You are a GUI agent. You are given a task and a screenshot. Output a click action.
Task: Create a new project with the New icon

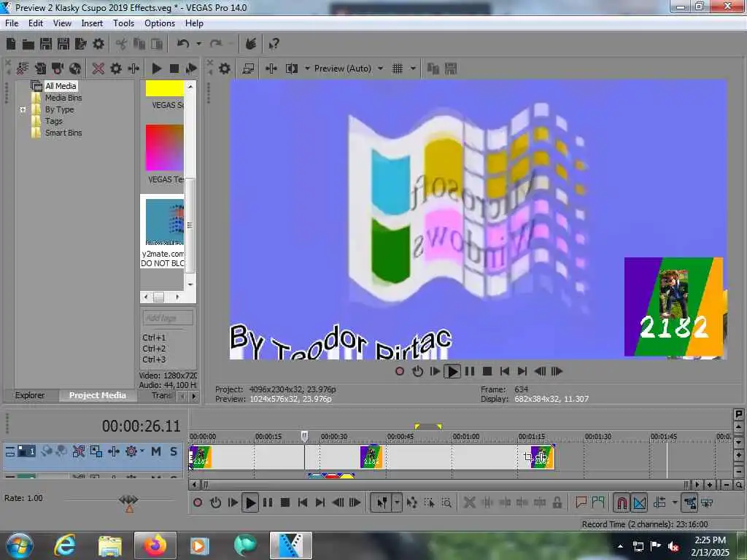point(10,44)
